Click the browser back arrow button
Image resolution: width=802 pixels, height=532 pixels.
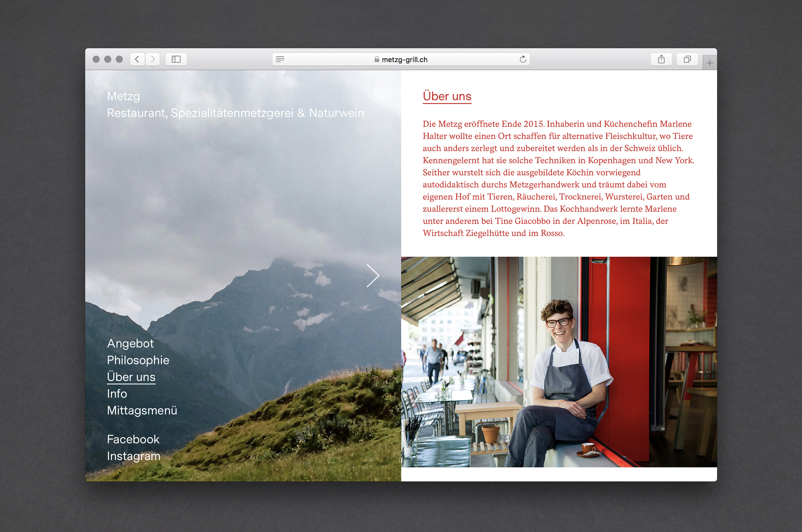click(x=138, y=60)
